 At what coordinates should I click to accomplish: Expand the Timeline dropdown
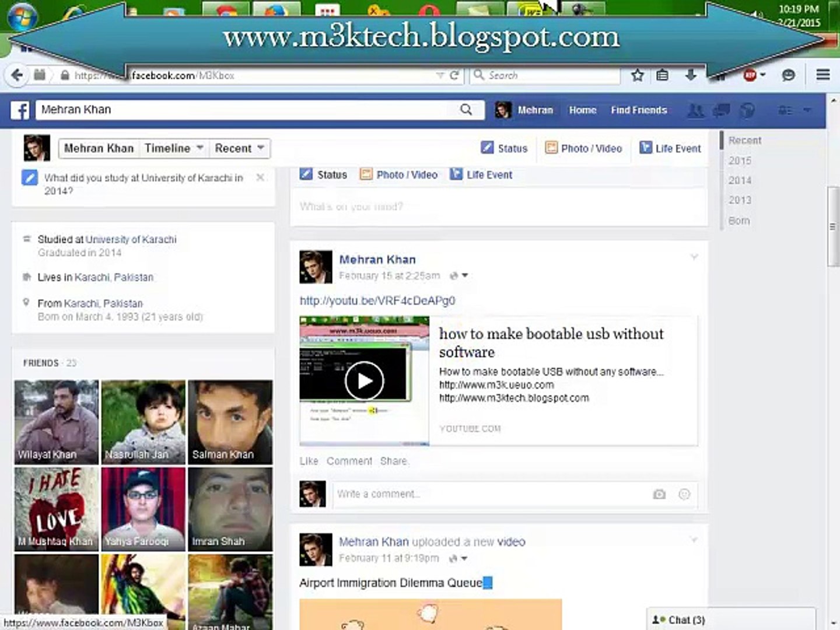tap(174, 148)
